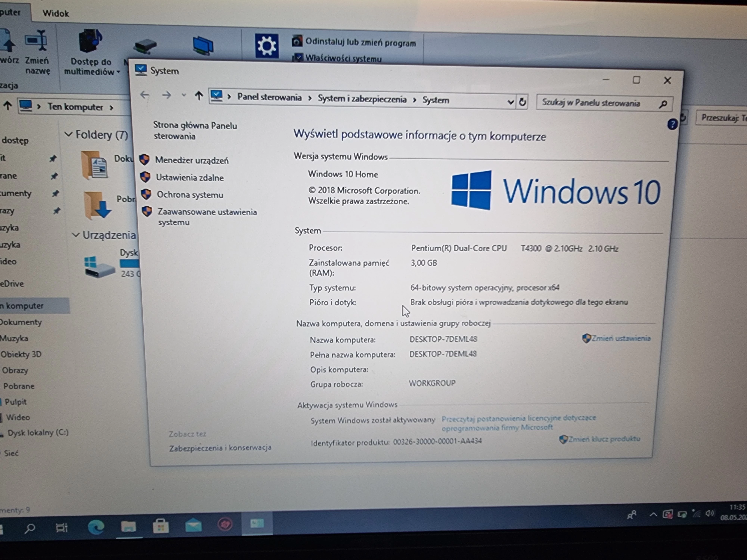Select Sieć in navigation pane
Viewport: 747px width, 560px height.
[x=11, y=453]
